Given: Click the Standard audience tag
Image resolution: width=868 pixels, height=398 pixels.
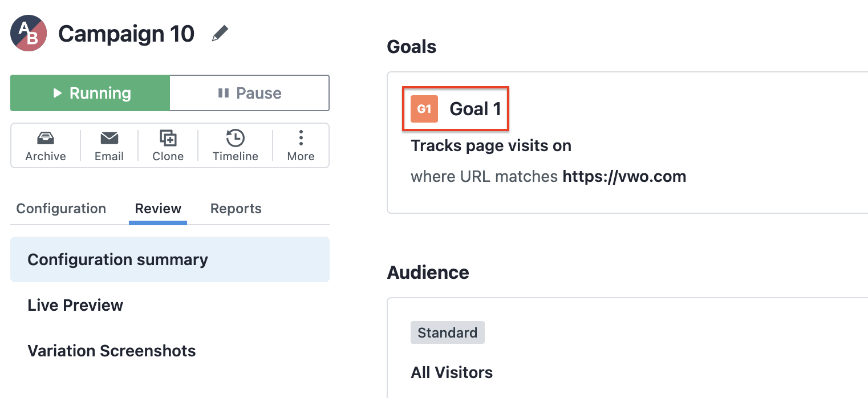Looking at the screenshot, I should point(448,332).
